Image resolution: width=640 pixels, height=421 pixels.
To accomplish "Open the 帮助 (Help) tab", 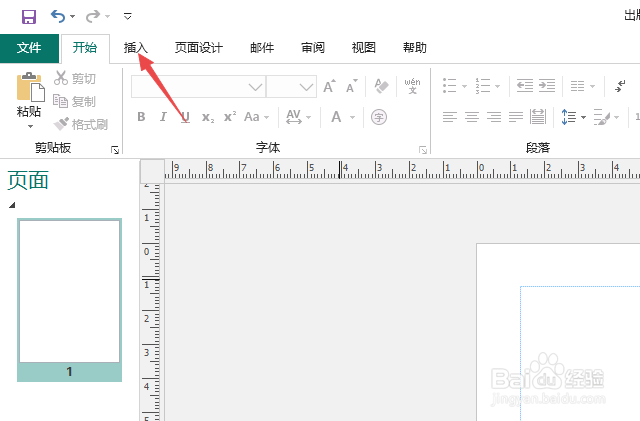I will (x=415, y=48).
